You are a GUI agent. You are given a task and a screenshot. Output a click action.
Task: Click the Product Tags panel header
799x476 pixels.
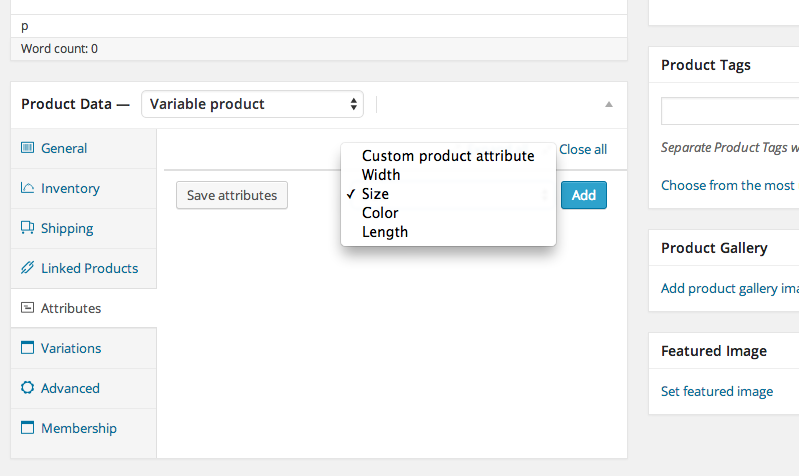coord(724,65)
